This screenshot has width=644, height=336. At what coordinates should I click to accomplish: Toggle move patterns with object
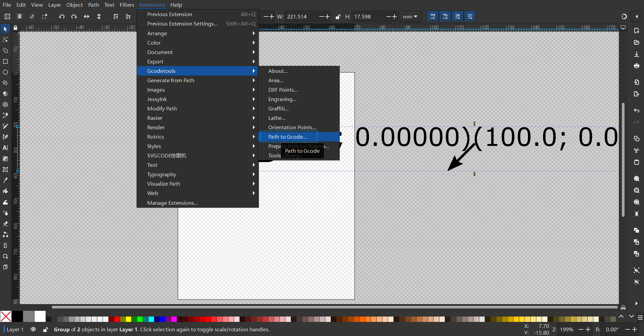[x=470, y=16]
